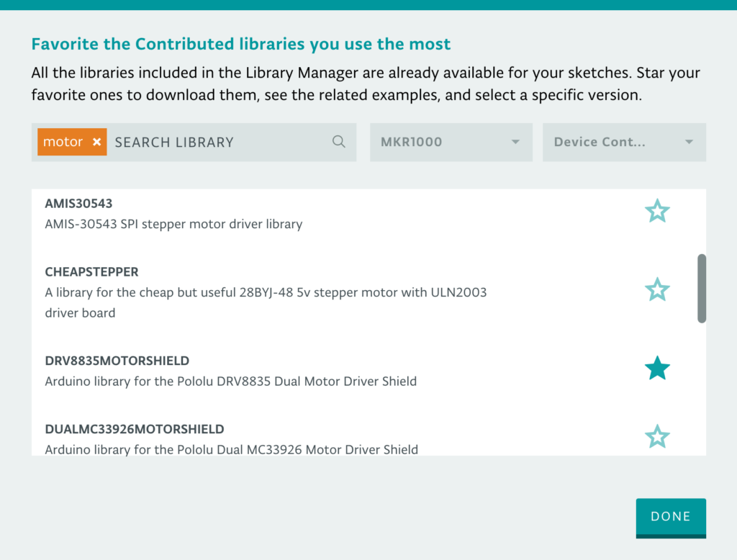Select the CHEAPSTEPPER library title

(x=91, y=272)
